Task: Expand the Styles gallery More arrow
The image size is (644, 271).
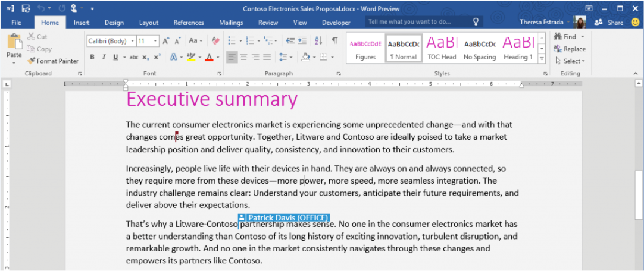Action: 542,59
